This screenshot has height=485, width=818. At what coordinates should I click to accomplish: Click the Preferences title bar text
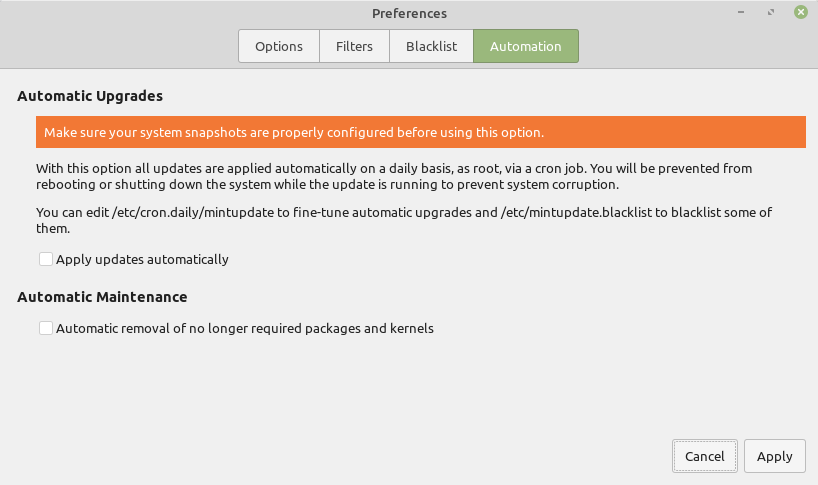click(x=410, y=14)
